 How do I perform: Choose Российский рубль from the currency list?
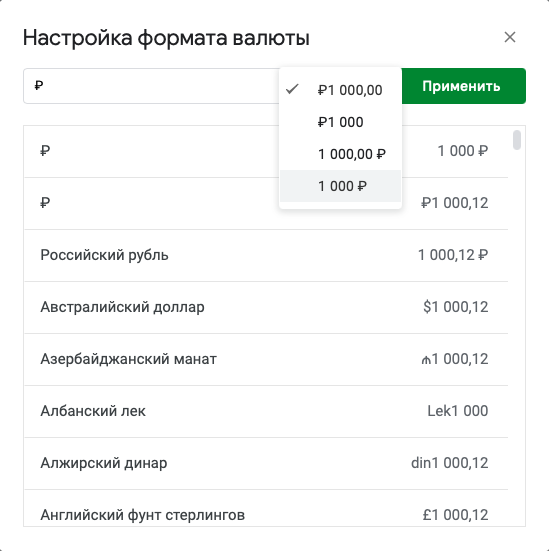266,255
